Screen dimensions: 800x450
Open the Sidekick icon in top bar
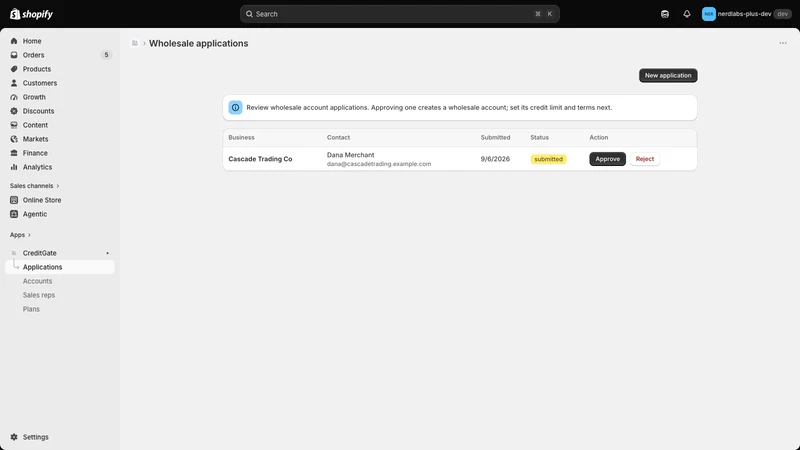tap(665, 14)
